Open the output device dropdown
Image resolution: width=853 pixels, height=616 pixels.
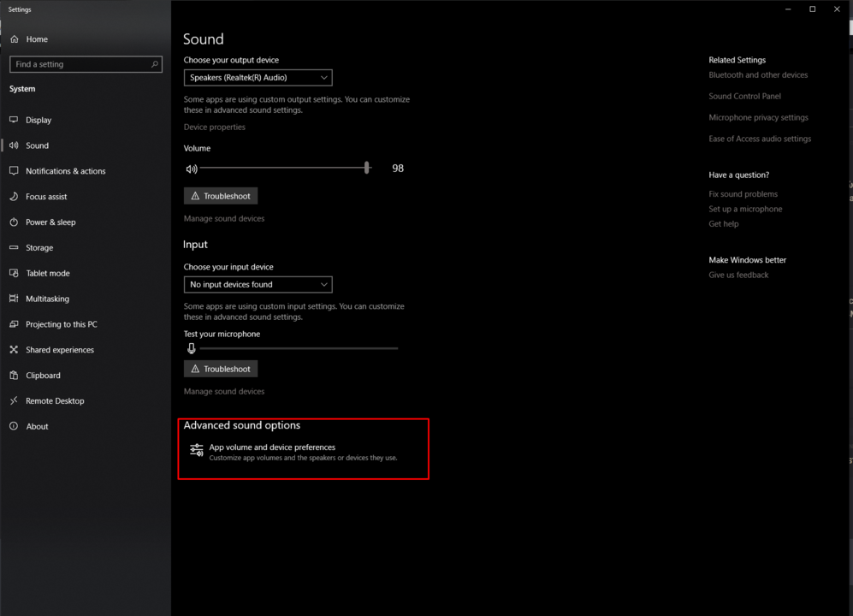(258, 78)
